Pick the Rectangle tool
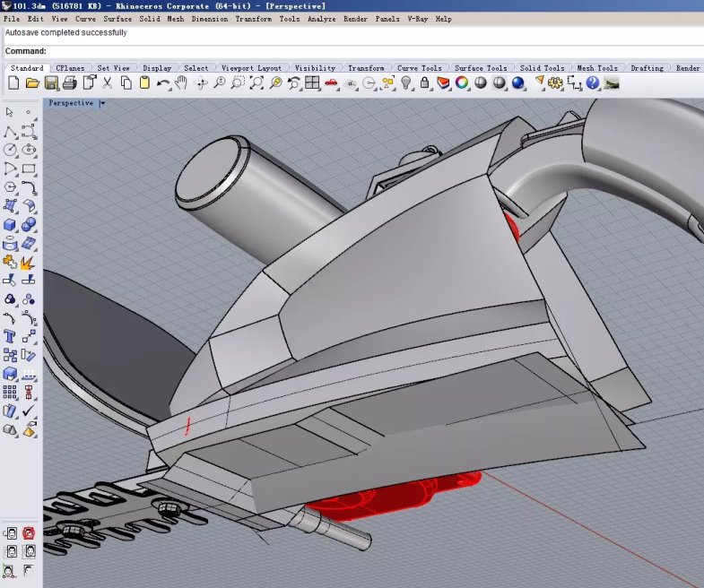Screen dimensions: 704x588 (29, 169)
